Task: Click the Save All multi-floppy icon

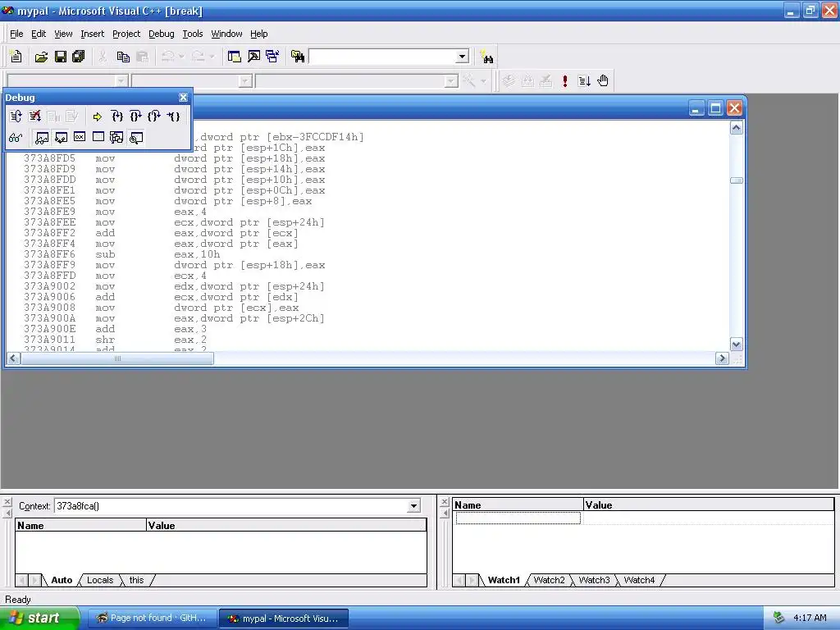Action: [79, 57]
